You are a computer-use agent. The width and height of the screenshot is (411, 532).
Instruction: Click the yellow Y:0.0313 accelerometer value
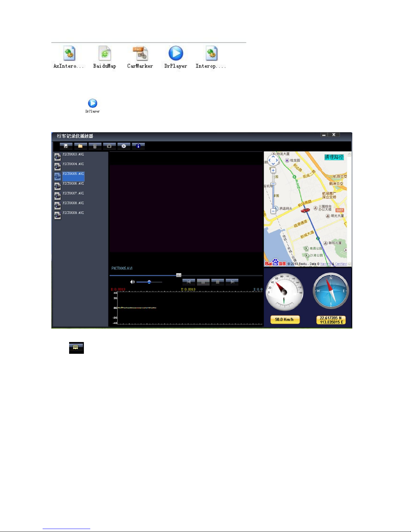188,289
